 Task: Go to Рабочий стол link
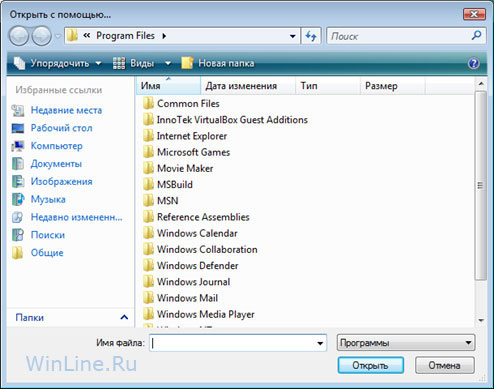click(x=61, y=128)
